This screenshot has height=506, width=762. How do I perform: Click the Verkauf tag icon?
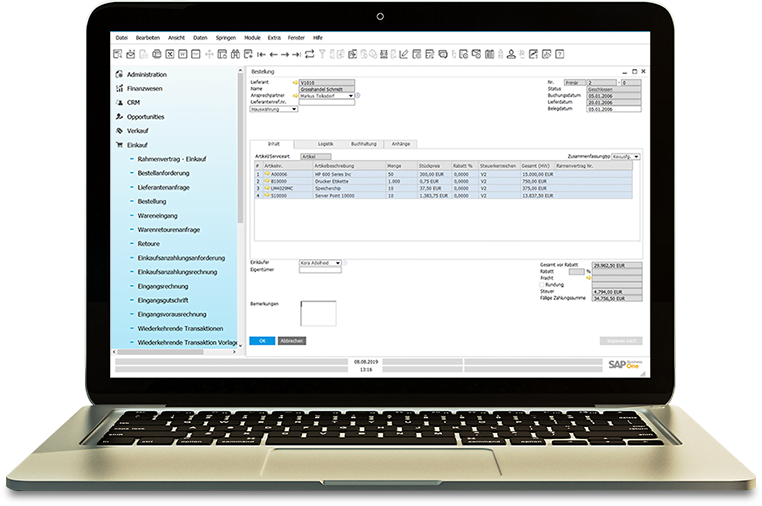coord(120,131)
